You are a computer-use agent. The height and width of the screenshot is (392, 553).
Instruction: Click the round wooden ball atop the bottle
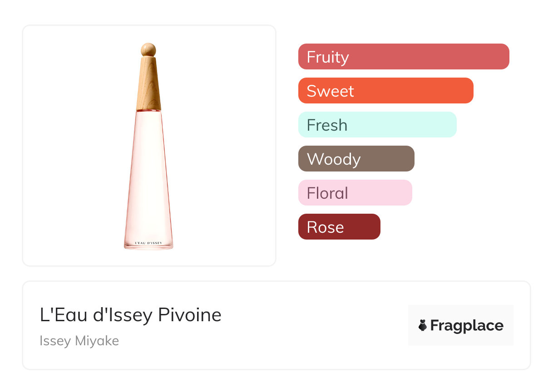pyautogui.click(x=148, y=49)
